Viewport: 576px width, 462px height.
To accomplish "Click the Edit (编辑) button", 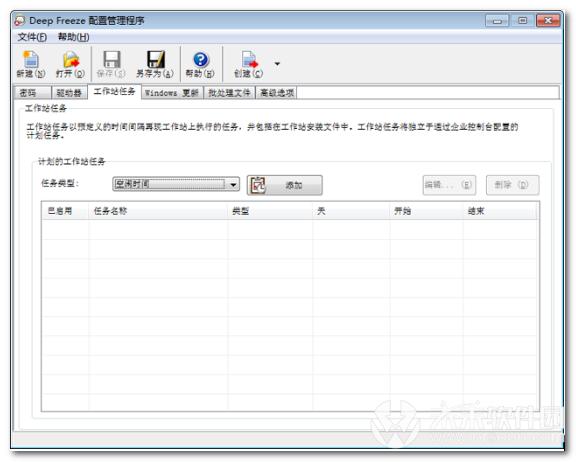I will 449,185.
